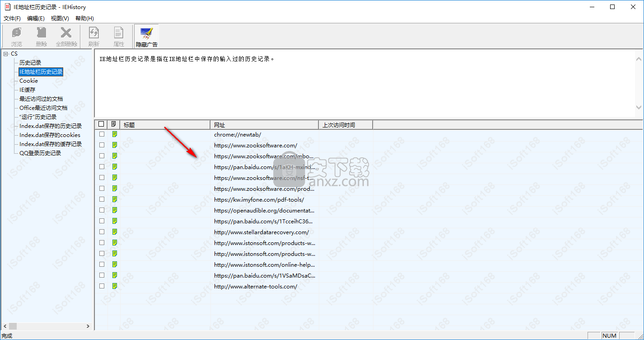
Task: Click the page icon of the kw.imyfone.com row
Action: (x=115, y=199)
